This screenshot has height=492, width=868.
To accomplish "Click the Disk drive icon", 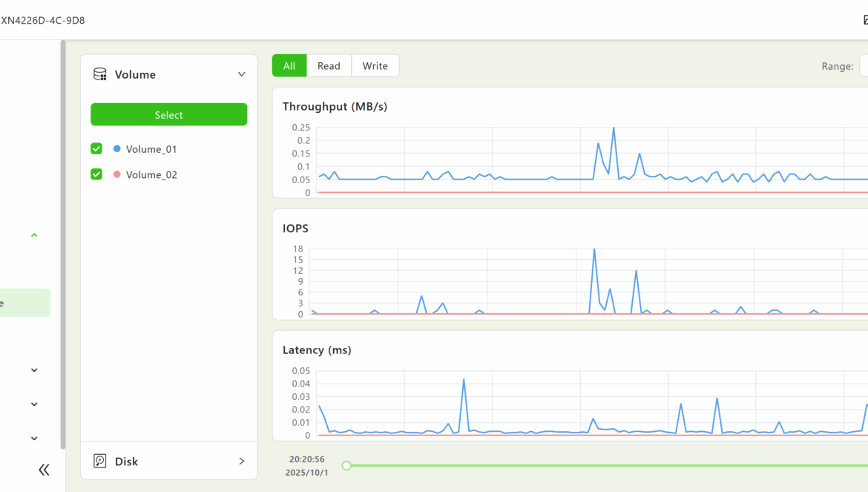I will pos(100,462).
